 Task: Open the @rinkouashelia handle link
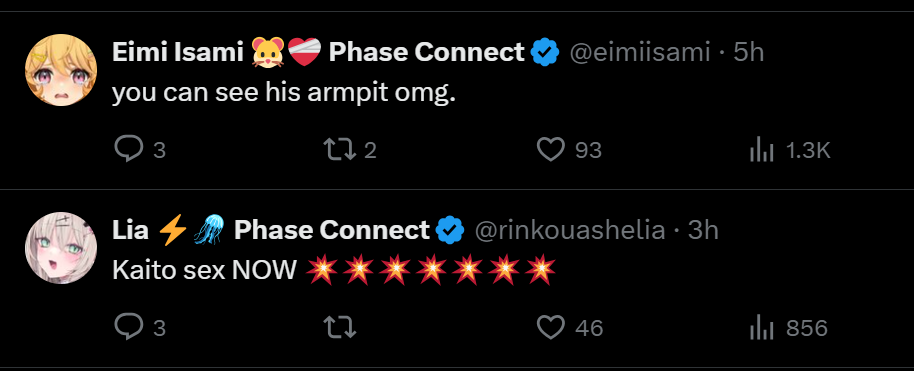click(570, 230)
